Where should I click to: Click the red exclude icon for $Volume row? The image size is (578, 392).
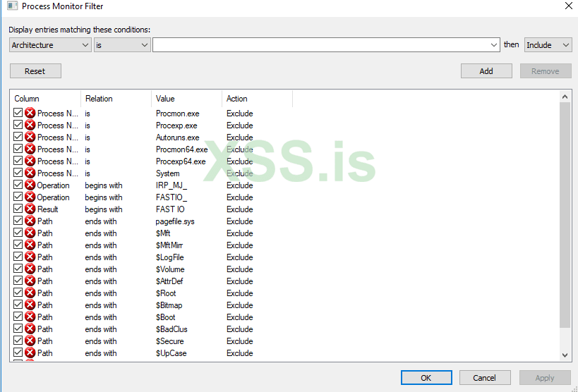click(30, 269)
